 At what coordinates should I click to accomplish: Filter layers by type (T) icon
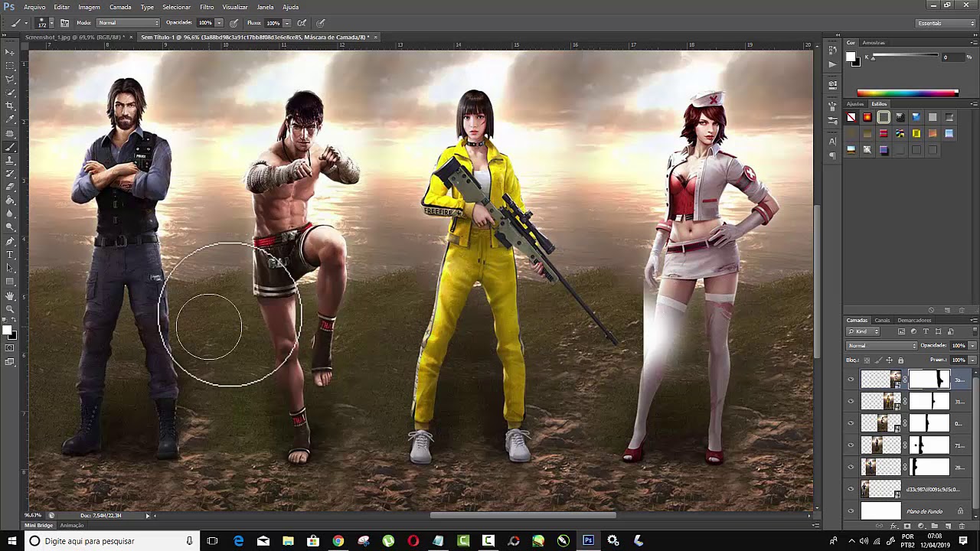tap(926, 331)
